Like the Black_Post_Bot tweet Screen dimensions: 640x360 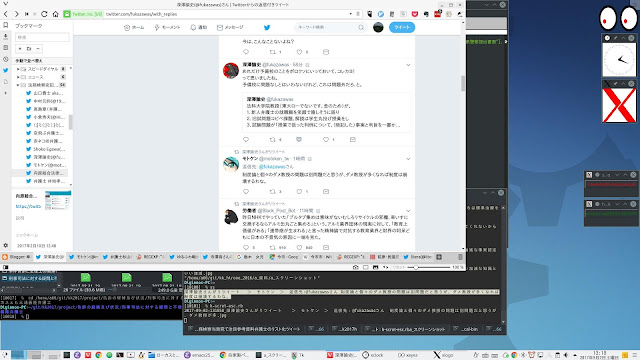tap(299, 248)
